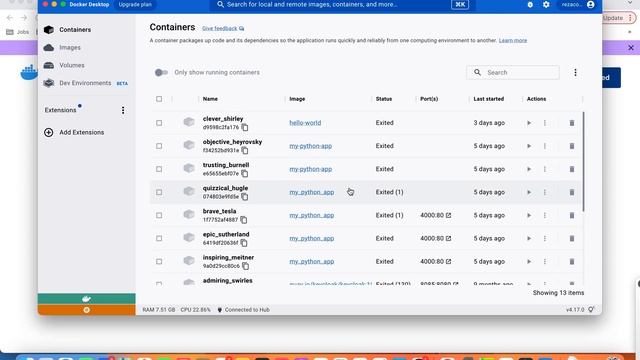The height and width of the screenshot is (360, 640).
Task: Open Dev Environments in sidebar
Action: [x=86, y=83]
